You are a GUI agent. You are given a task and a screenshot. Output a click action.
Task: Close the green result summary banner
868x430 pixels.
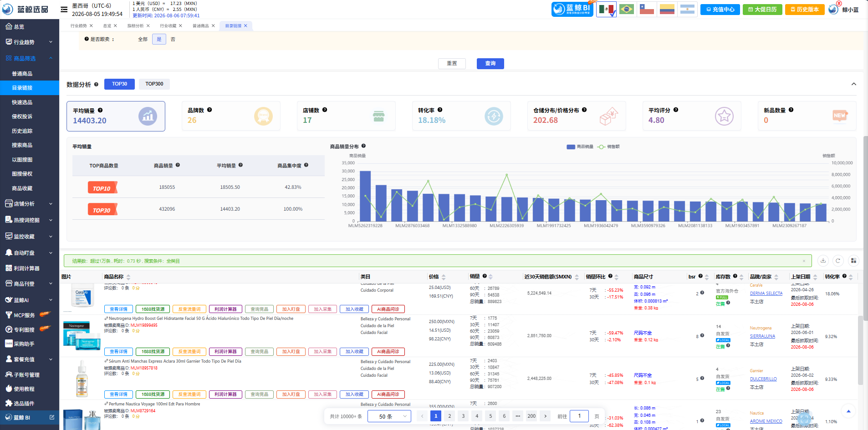tap(804, 261)
